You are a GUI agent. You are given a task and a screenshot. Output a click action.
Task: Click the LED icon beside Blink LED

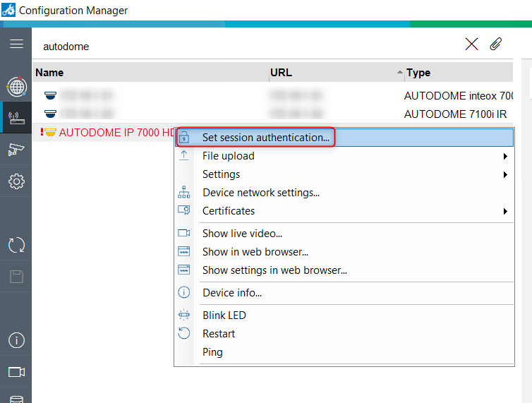point(184,315)
